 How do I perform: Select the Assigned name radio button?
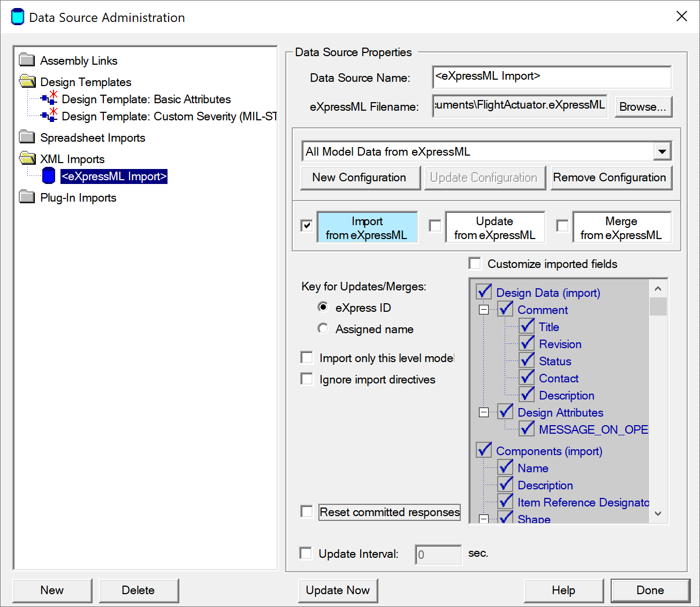click(323, 328)
